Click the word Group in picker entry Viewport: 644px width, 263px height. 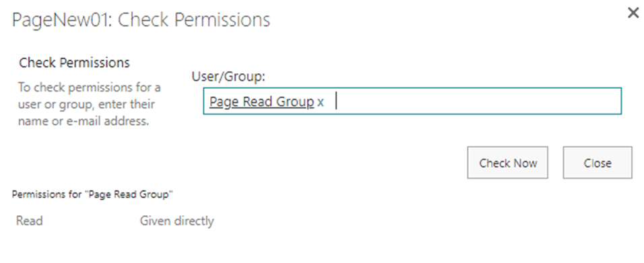[x=295, y=102]
